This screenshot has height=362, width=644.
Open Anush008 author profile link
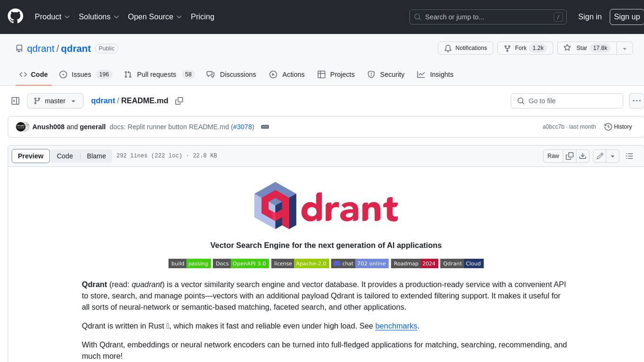coord(48,127)
